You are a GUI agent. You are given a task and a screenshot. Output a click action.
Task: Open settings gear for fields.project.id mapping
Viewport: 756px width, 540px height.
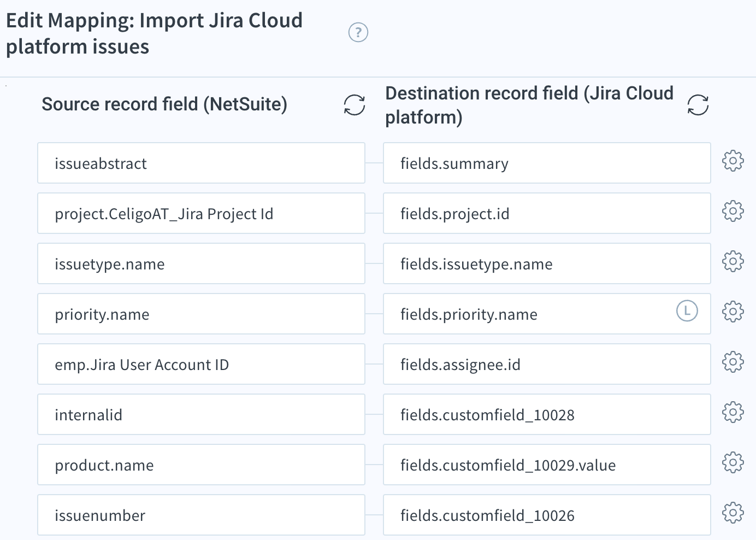733,211
